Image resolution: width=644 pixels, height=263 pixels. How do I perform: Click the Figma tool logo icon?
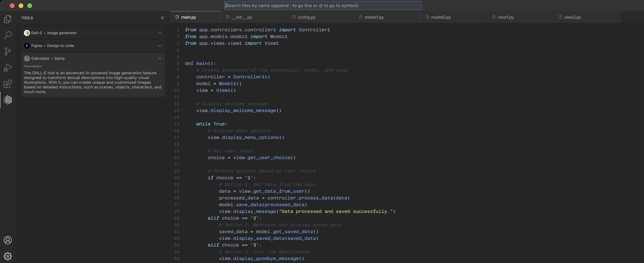(27, 46)
